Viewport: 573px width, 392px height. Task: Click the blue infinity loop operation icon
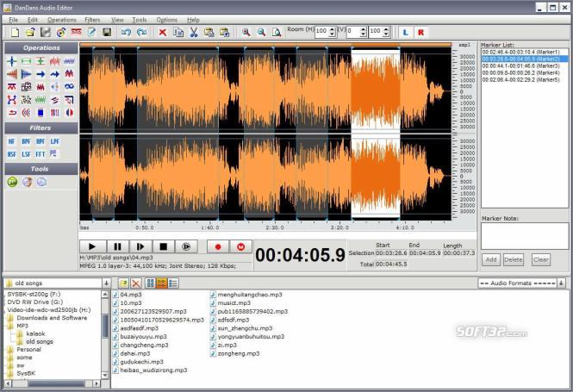coord(69,86)
